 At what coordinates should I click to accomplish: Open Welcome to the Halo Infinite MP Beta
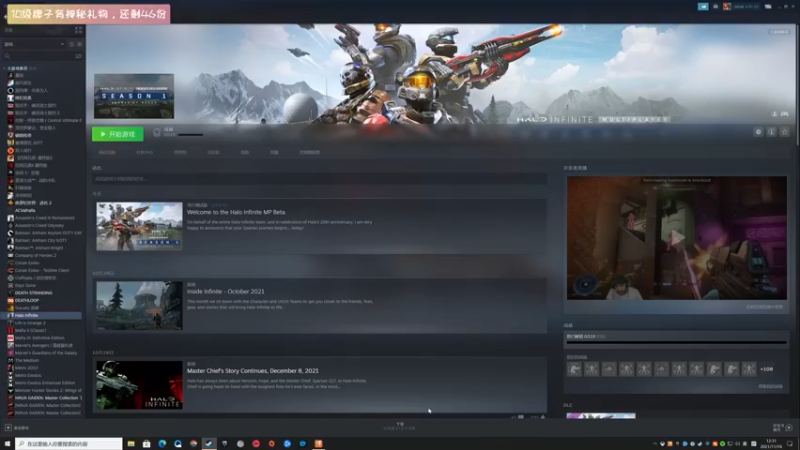coord(236,212)
